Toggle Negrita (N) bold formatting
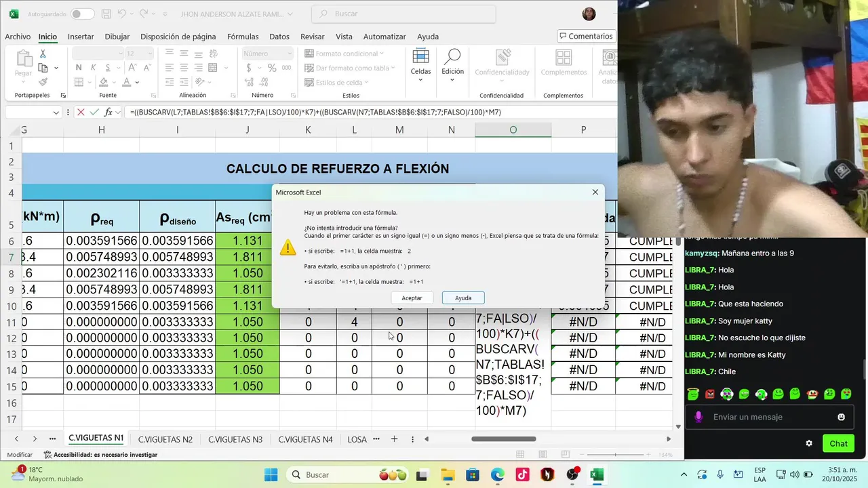 79,68
